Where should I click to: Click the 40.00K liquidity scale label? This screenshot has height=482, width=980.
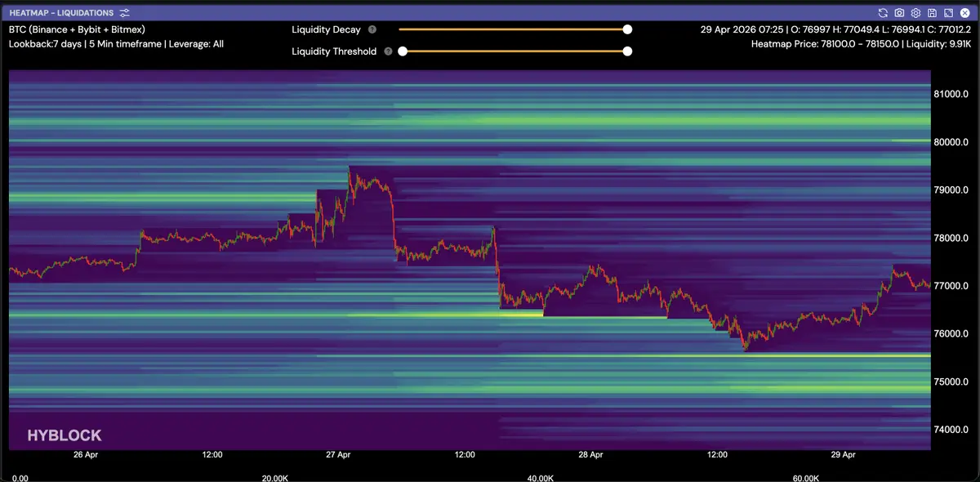pyautogui.click(x=541, y=477)
